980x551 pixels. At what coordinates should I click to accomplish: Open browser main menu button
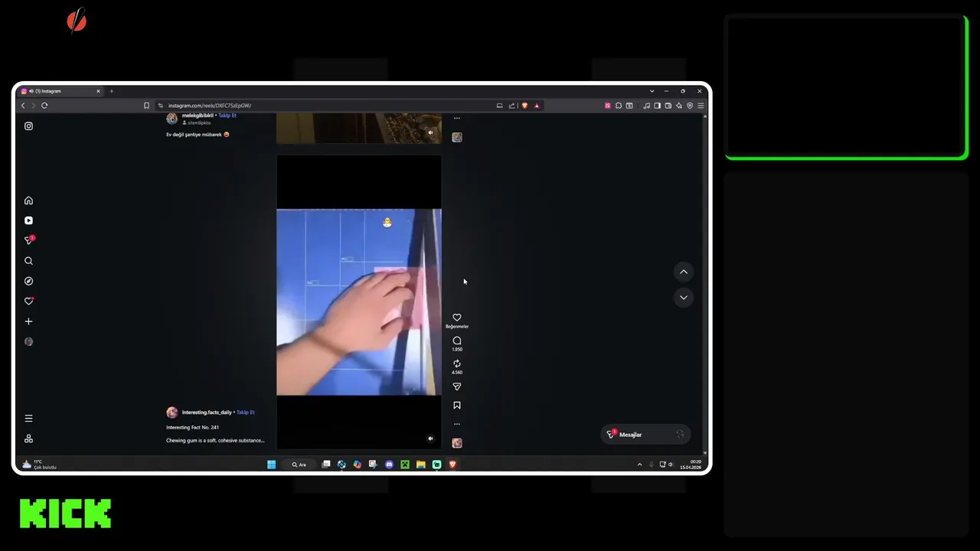701,106
